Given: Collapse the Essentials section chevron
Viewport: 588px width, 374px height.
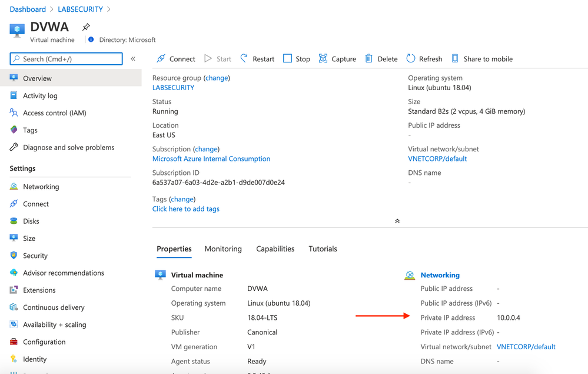Looking at the screenshot, I should [x=397, y=221].
